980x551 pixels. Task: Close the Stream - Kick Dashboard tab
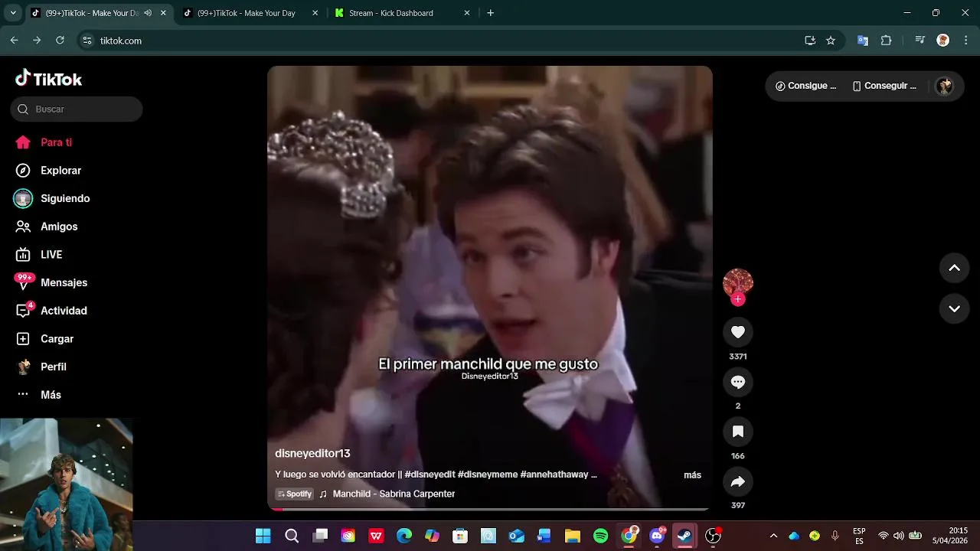click(467, 13)
